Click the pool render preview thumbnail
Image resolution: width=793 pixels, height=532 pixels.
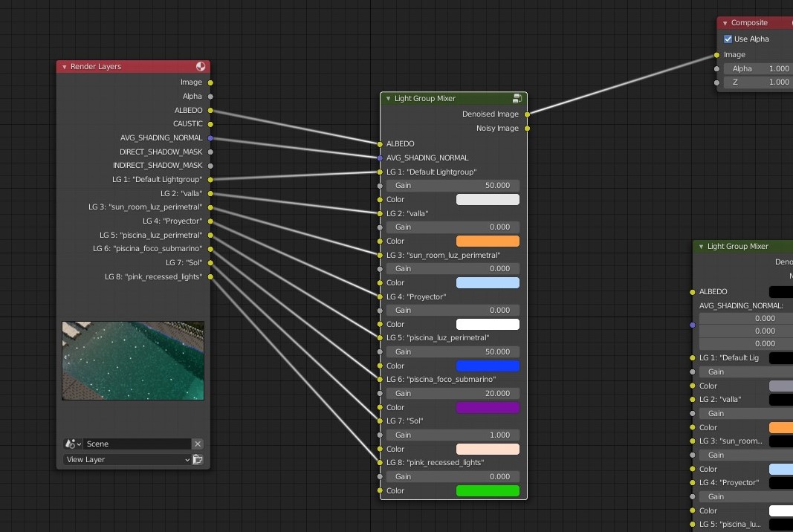pyautogui.click(x=133, y=360)
